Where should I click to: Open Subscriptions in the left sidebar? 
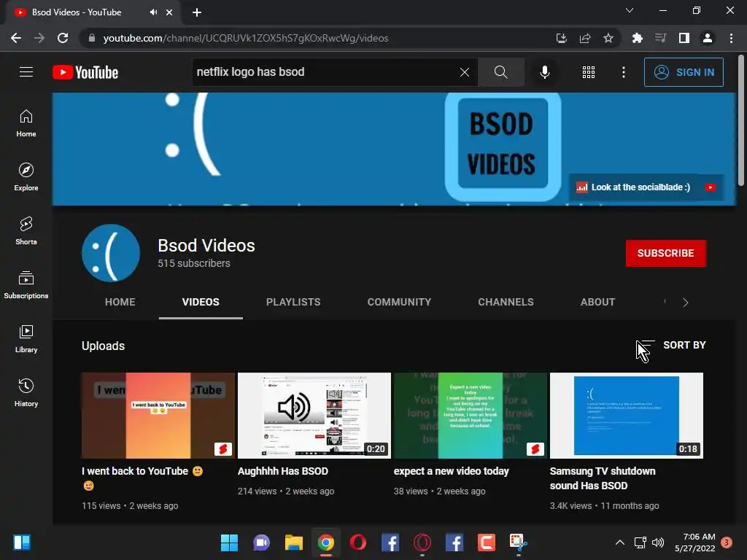pyautogui.click(x=26, y=285)
